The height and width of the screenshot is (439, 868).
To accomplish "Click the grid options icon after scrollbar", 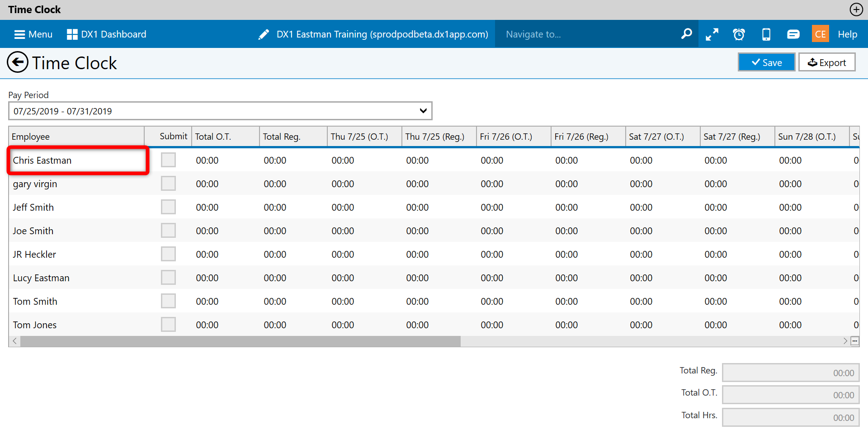I will click(x=855, y=341).
